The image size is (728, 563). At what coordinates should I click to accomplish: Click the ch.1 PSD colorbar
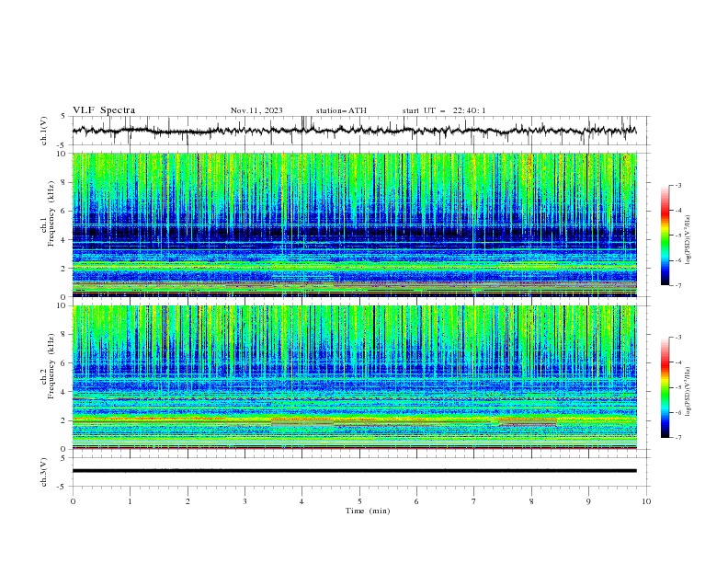pyautogui.click(x=665, y=236)
